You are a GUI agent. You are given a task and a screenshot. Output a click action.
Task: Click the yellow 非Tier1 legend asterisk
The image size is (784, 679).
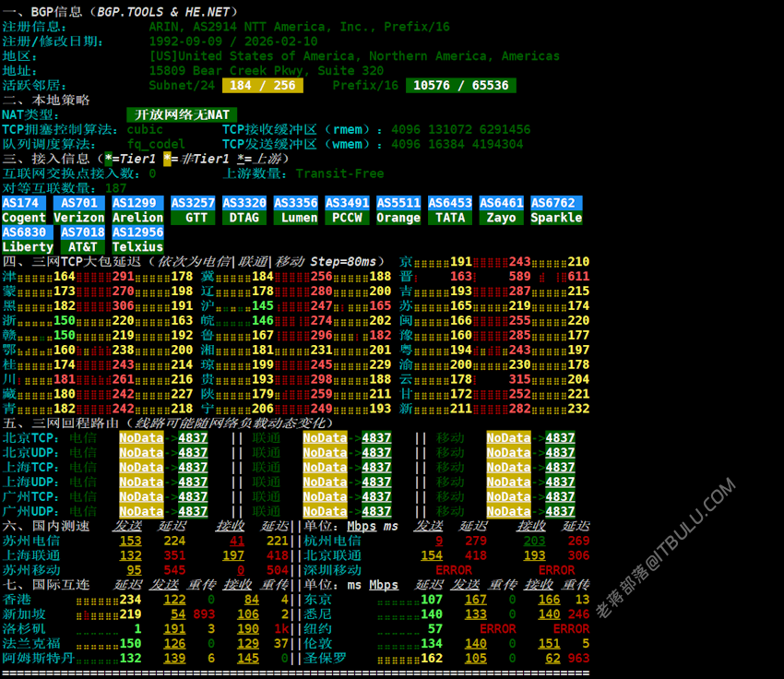[167, 159]
